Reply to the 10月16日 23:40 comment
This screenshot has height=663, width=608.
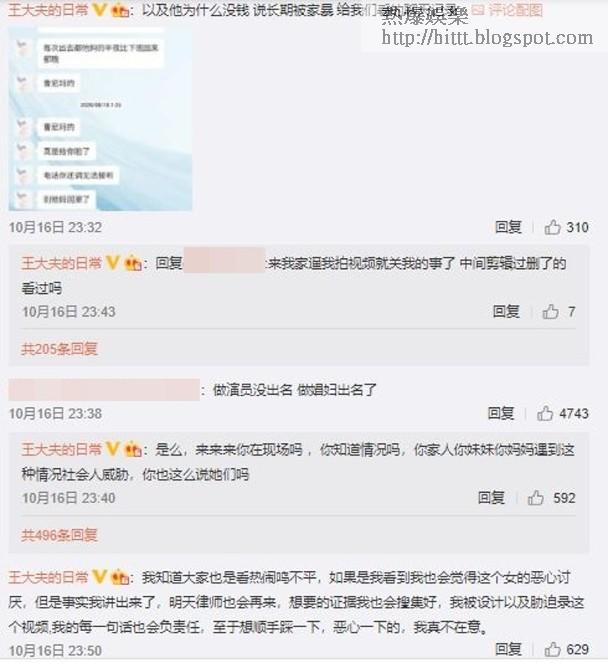tap(491, 498)
